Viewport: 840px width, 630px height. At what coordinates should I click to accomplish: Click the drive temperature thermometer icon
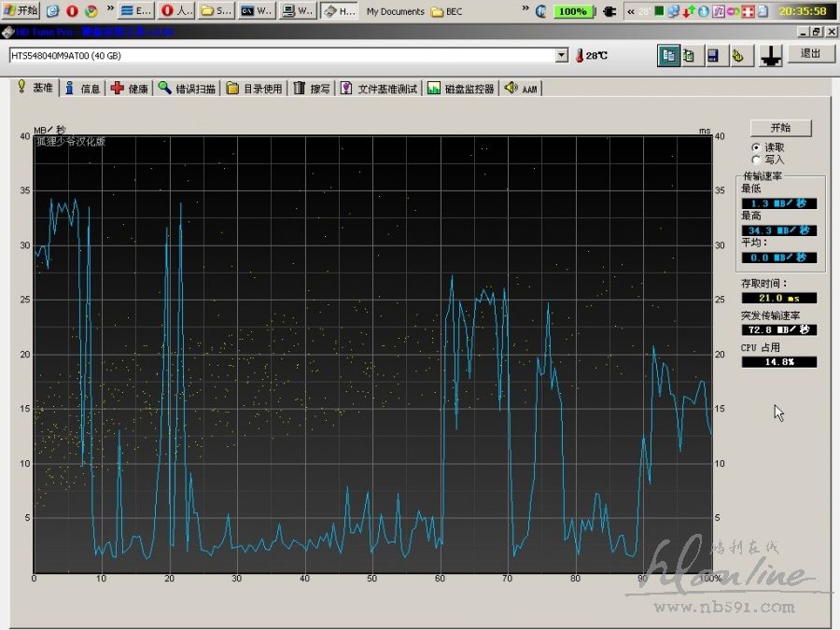click(x=580, y=55)
